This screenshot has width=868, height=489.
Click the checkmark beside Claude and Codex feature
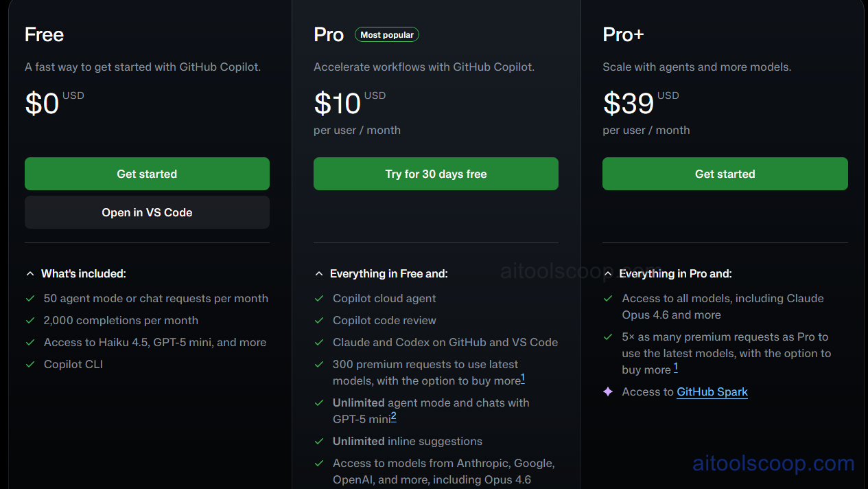pos(319,343)
